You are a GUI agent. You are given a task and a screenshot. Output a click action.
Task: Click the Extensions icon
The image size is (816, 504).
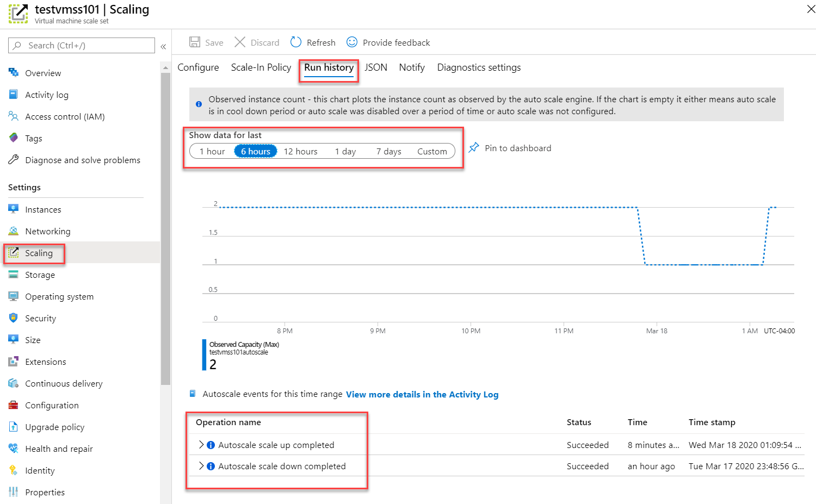click(x=14, y=361)
